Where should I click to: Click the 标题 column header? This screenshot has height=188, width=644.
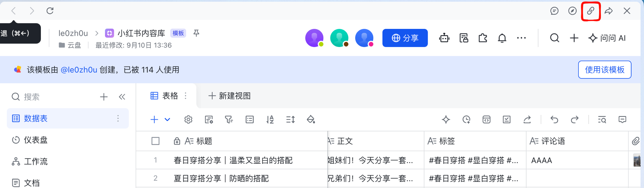pyautogui.click(x=232, y=141)
